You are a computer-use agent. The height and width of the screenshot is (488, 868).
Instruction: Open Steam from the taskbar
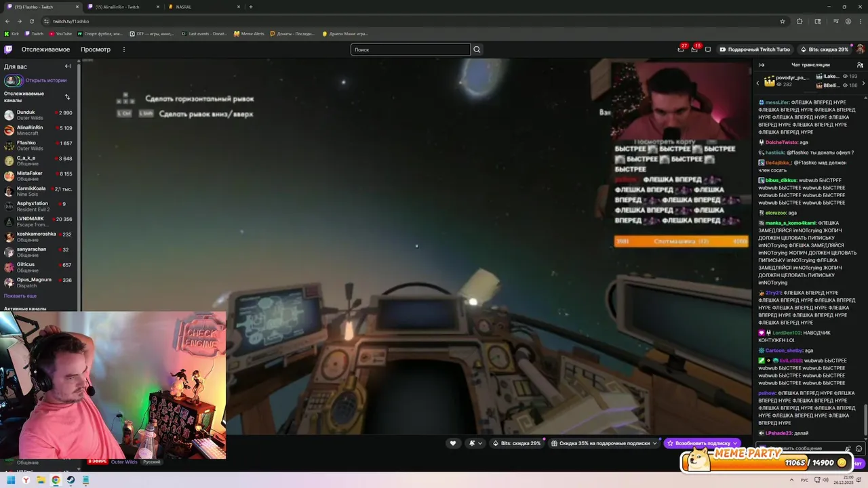(x=71, y=480)
